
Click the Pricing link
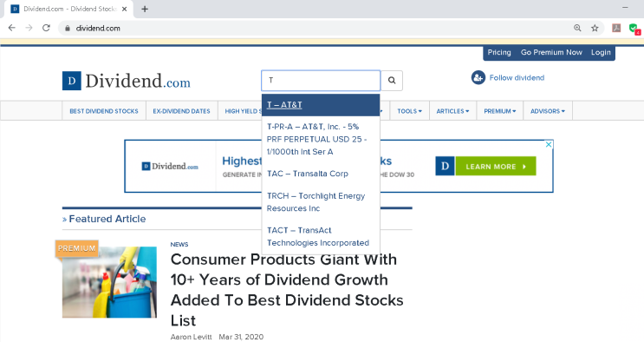pyautogui.click(x=499, y=52)
